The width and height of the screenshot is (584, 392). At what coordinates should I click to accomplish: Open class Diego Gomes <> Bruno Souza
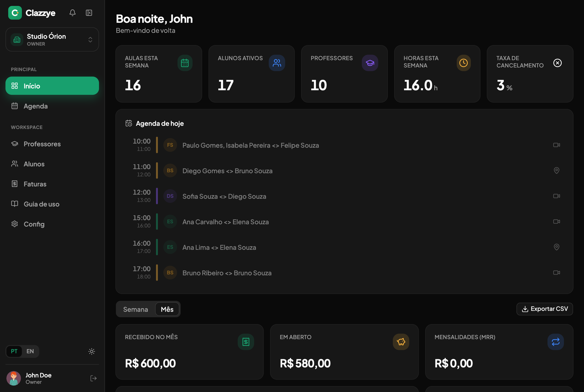[344, 170]
